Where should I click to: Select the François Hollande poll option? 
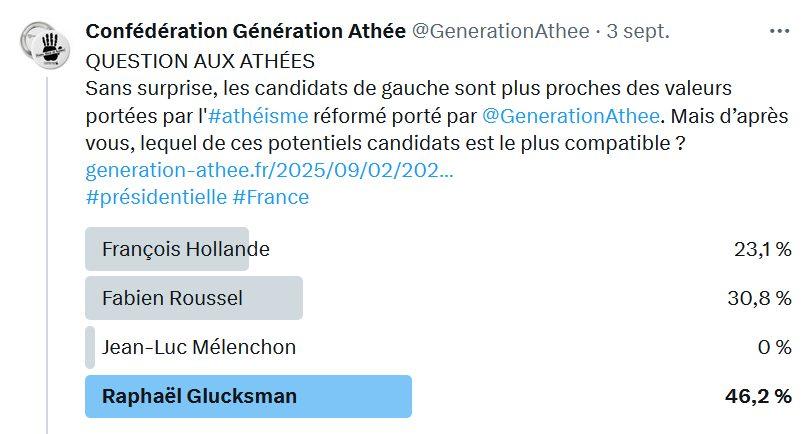pyautogui.click(x=186, y=249)
